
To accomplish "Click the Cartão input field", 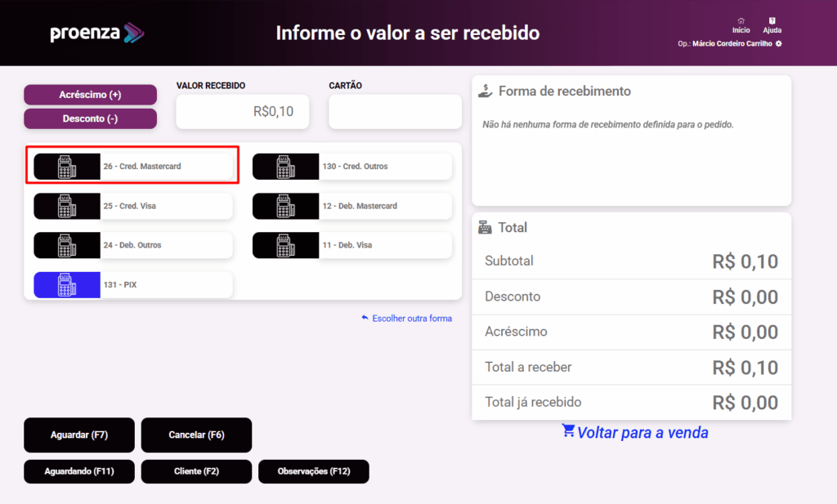I will [395, 112].
